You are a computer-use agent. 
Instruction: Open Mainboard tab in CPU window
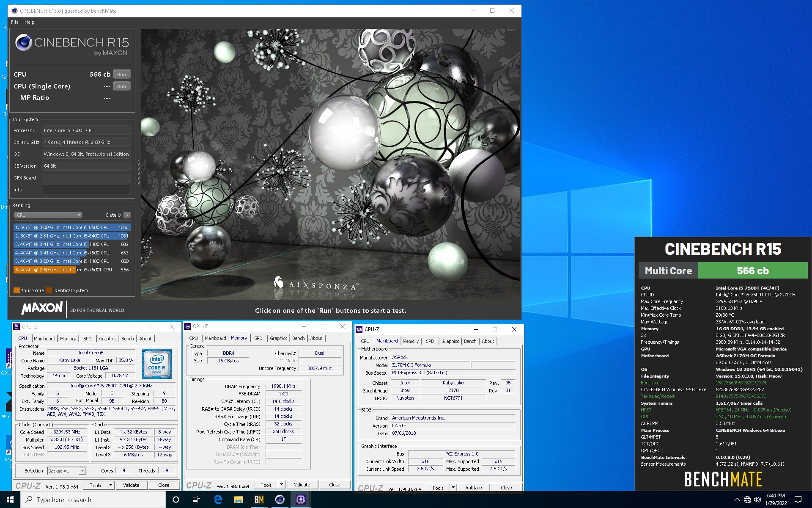click(44, 339)
